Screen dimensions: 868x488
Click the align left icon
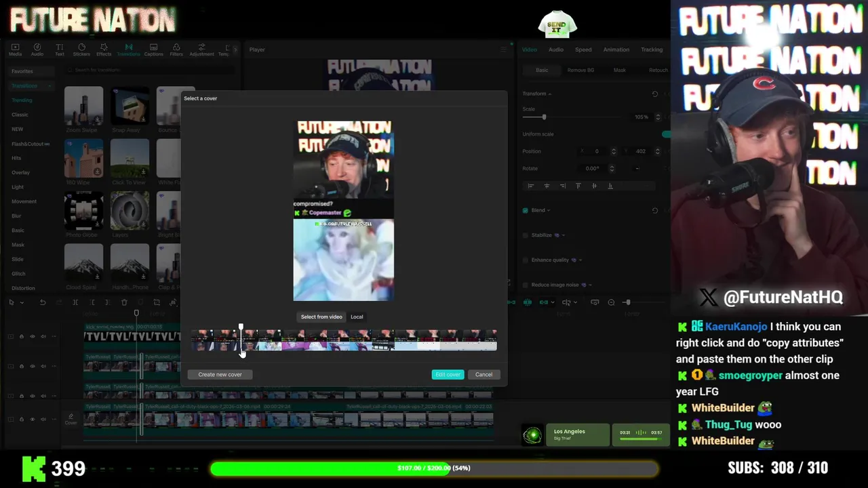531,186
